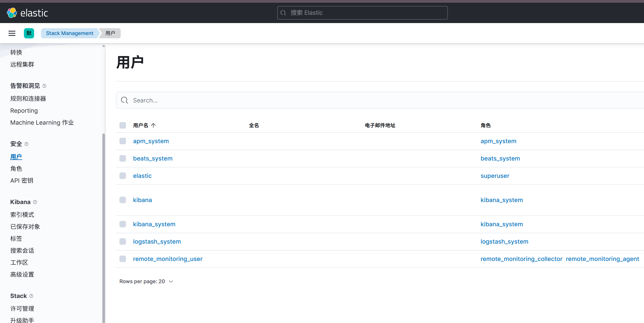The height and width of the screenshot is (323, 644).
Task: Open the hamburger navigation menu
Action: 12,33
